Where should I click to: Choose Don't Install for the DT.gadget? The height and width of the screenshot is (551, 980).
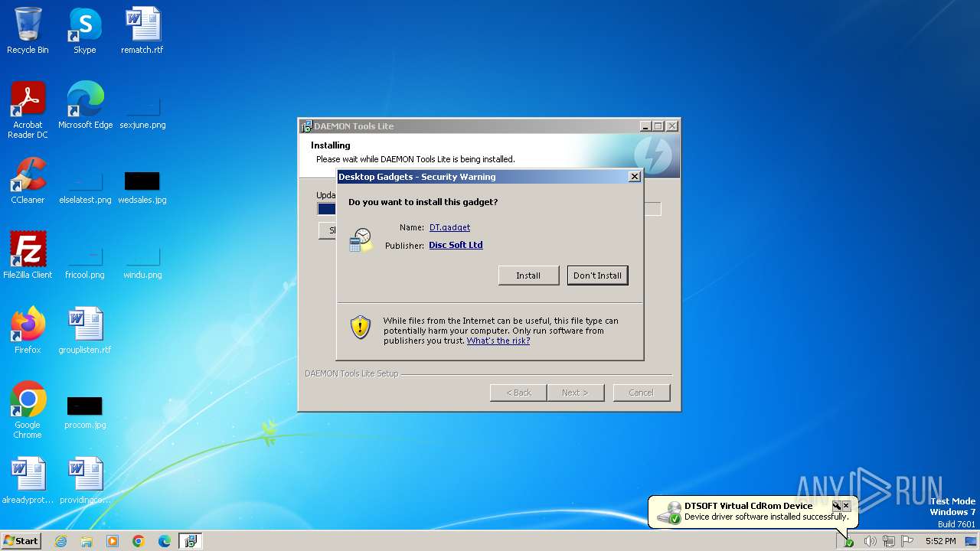tap(597, 275)
